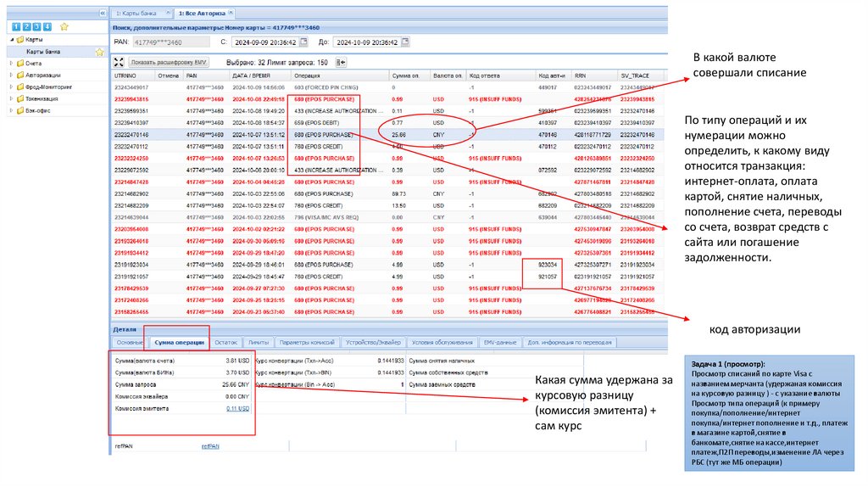Collapse the left navigation panel with double-chevron icon
The width and height of the screenshot is (868, 487).
(103, 13)
